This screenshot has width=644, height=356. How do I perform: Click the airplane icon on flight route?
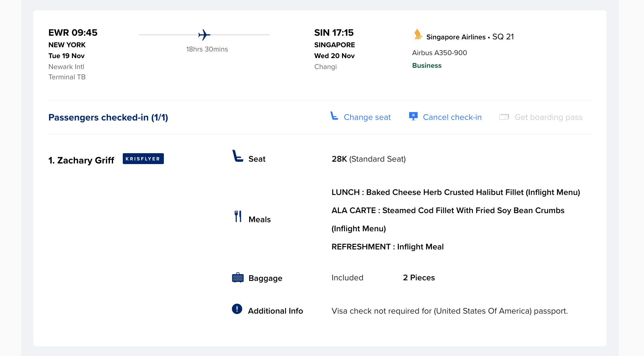pos(204,35)
